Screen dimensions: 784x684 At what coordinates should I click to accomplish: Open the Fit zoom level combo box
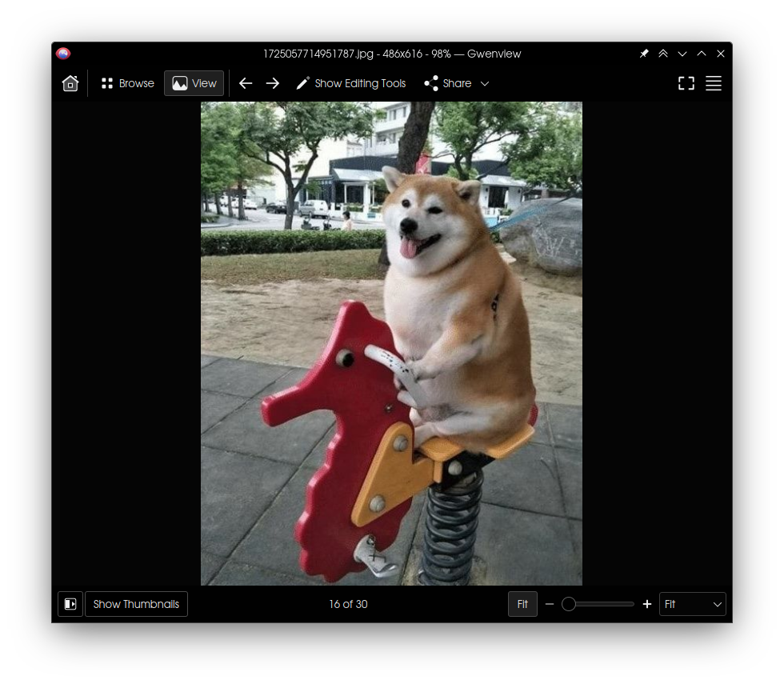point(692,604)
